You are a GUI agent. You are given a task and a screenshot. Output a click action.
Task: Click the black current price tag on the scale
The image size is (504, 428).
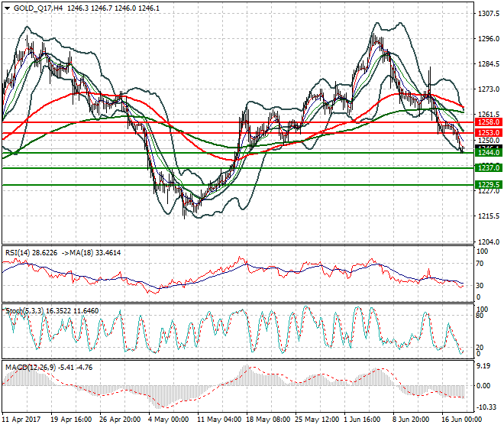(489, 147)
